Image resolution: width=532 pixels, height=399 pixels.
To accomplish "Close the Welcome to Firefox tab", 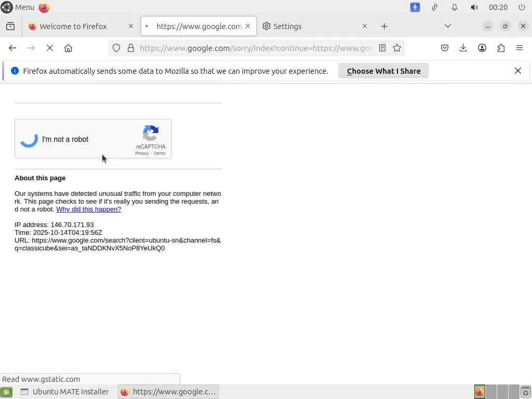I will click(130, 26).
